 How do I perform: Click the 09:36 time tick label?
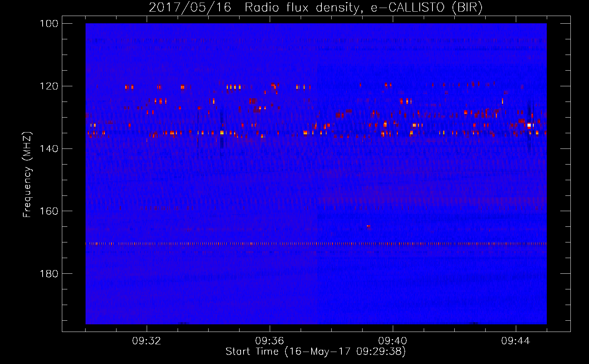coord(270,341)
